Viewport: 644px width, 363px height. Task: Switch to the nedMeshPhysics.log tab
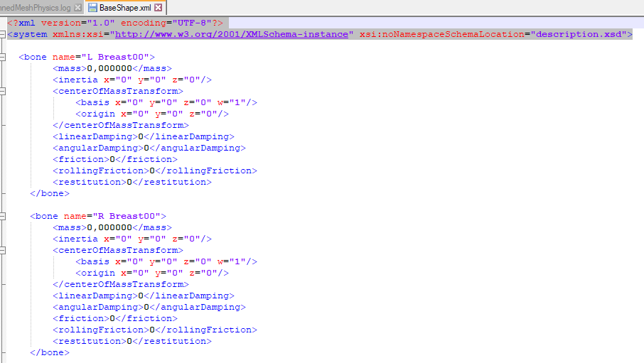(x=34, y=7)
